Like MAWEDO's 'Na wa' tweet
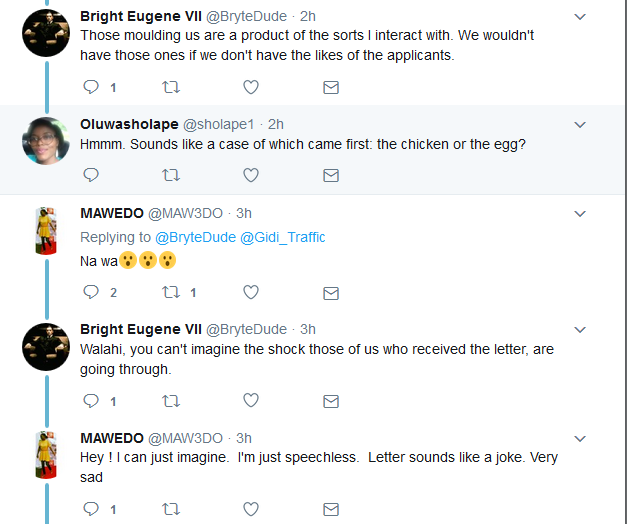 click(251, 293)
